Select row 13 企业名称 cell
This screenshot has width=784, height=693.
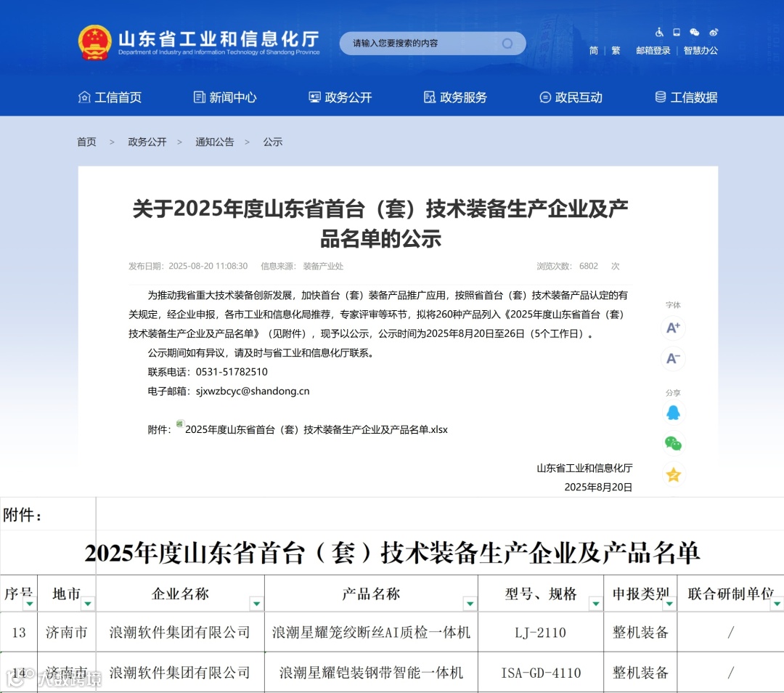point(180,633)
